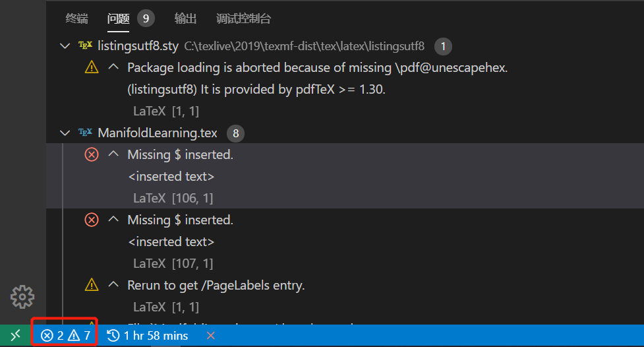The width and height of the screenshot is (644, 347).
Task: Click the TeX icon beside ManifoldLearning.tex
Action: pos(85,133)
